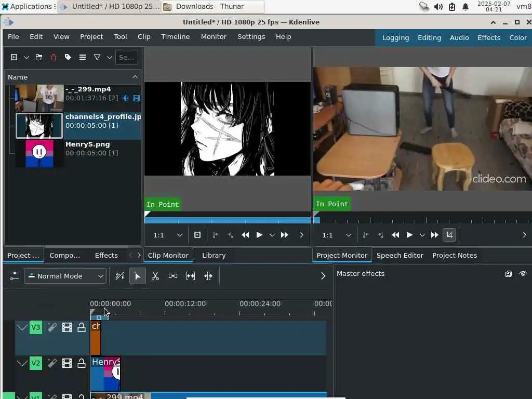
Task: Select the Razor scissors tool
Action: 155,276
